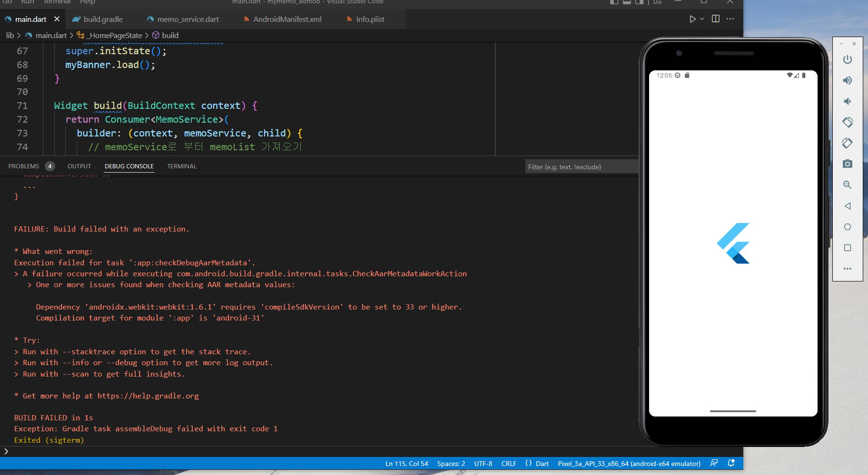Image resolution: width=868 pixels, height=475 pixels.
Task: Click 'Widget build(BuildContext context) {' line
Action: tap(156, 106)
